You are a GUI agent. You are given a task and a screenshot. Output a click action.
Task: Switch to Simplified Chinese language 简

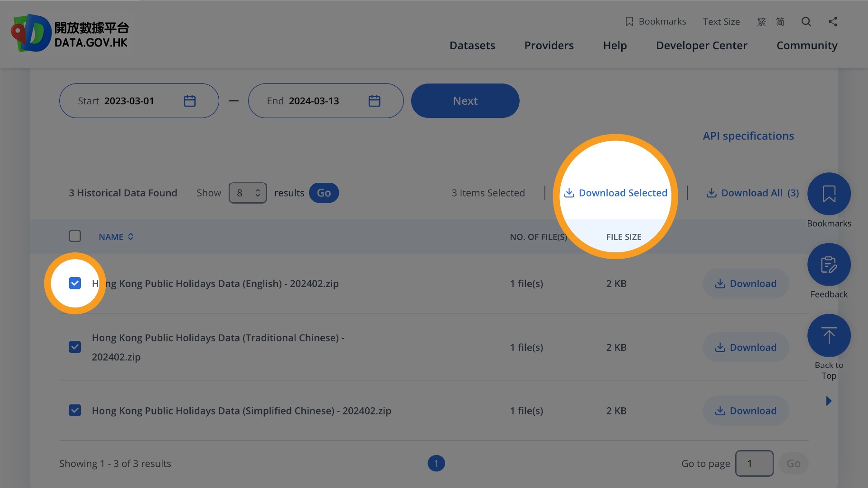[780, 22]
